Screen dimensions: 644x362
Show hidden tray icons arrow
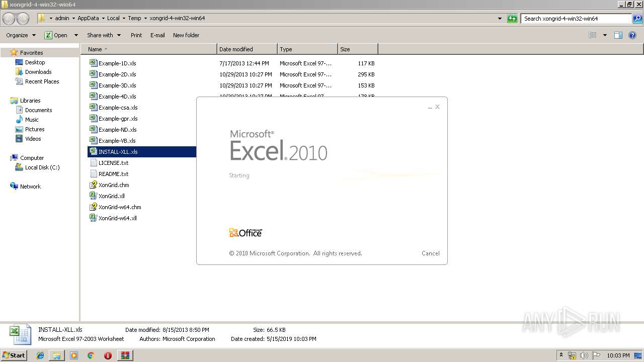coord(561,355)
